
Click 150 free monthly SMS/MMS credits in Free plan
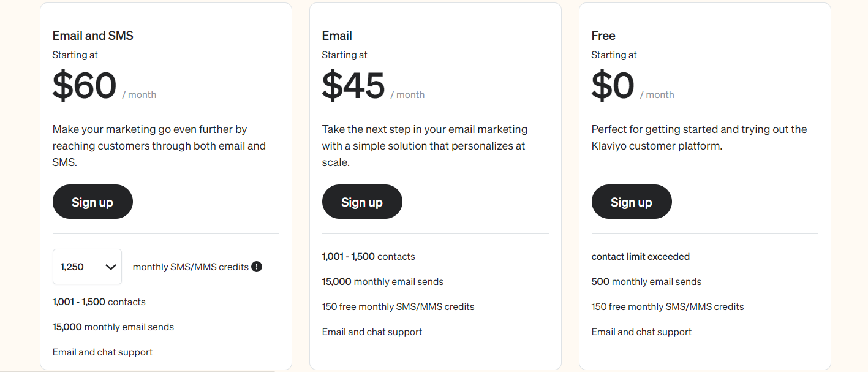click(x=668, y=306)
